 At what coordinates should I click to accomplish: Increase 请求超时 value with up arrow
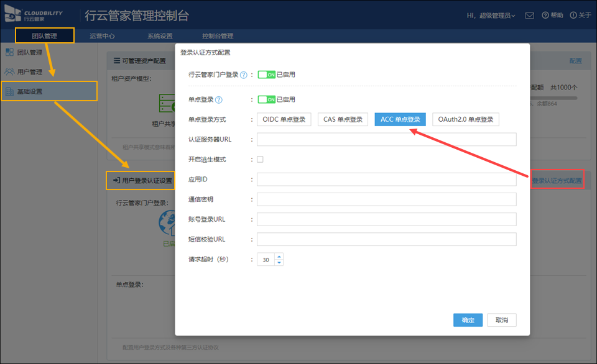279,257
